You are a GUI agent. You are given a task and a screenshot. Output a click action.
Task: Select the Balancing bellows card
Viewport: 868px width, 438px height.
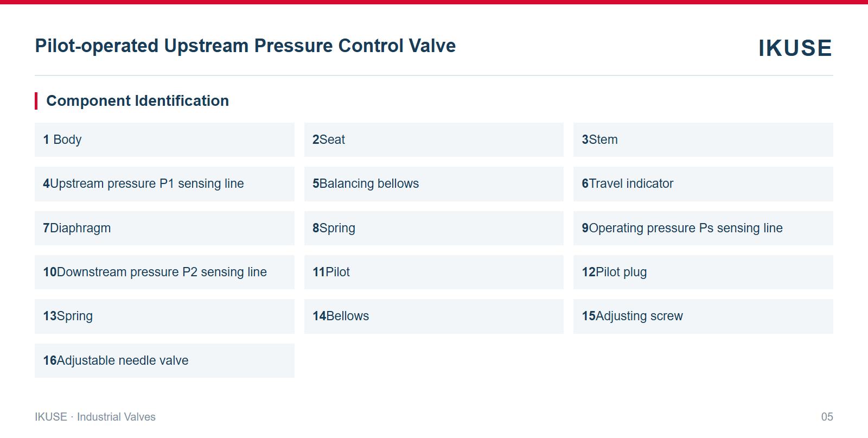[x=434, y=184]
